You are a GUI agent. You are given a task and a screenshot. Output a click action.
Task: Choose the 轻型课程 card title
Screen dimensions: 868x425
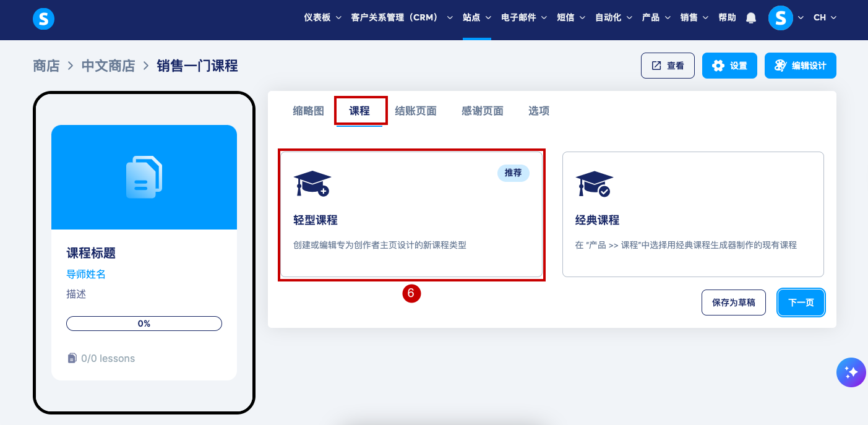[316, 220]
